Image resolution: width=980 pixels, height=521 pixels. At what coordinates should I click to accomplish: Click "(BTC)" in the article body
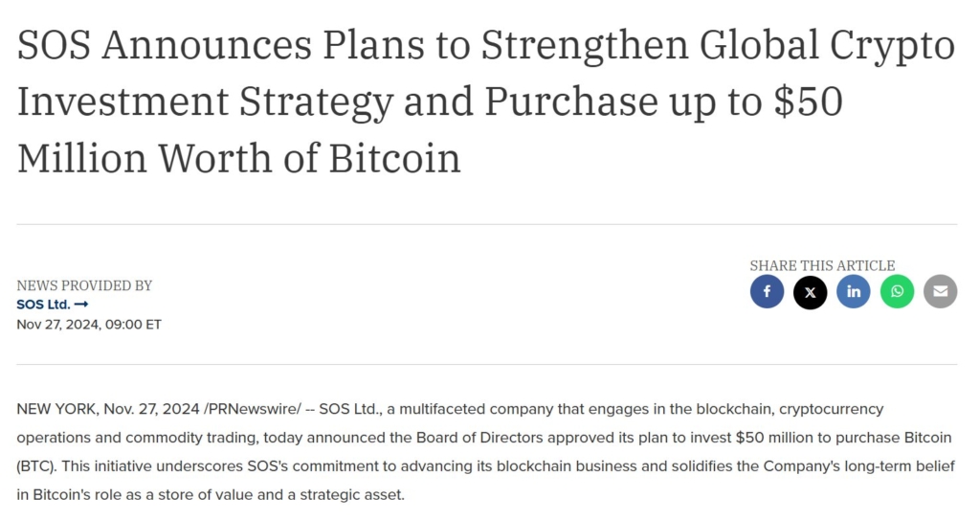coord(38,467)
